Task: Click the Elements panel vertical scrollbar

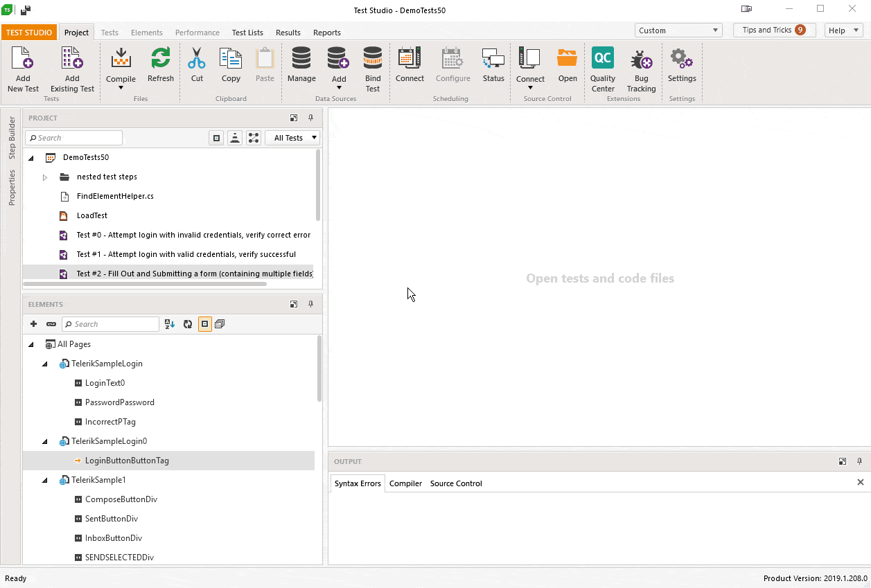Action: pyautogui.click(x=319, y=368)
